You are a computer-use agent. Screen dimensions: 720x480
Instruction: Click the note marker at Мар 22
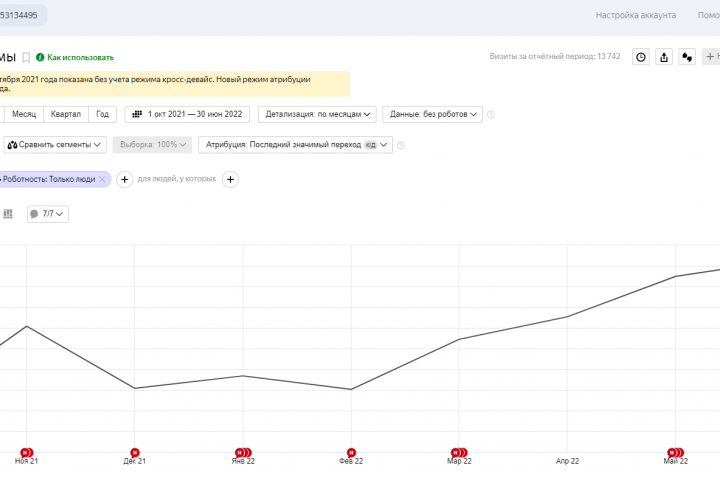(x=459, y=453)
